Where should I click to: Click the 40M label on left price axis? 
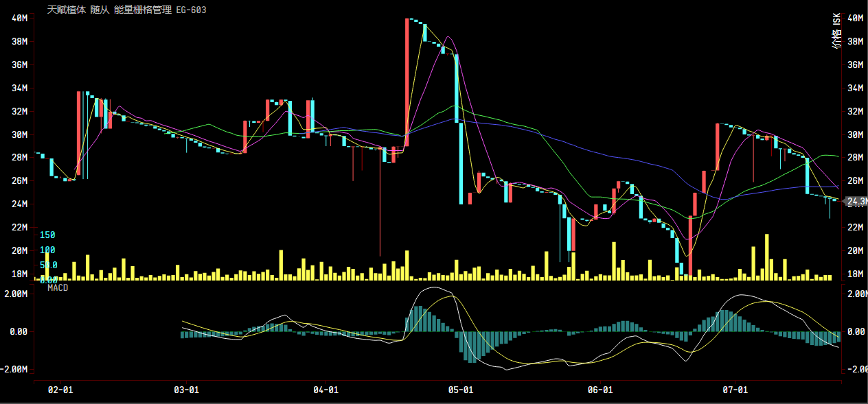point(19,19)
